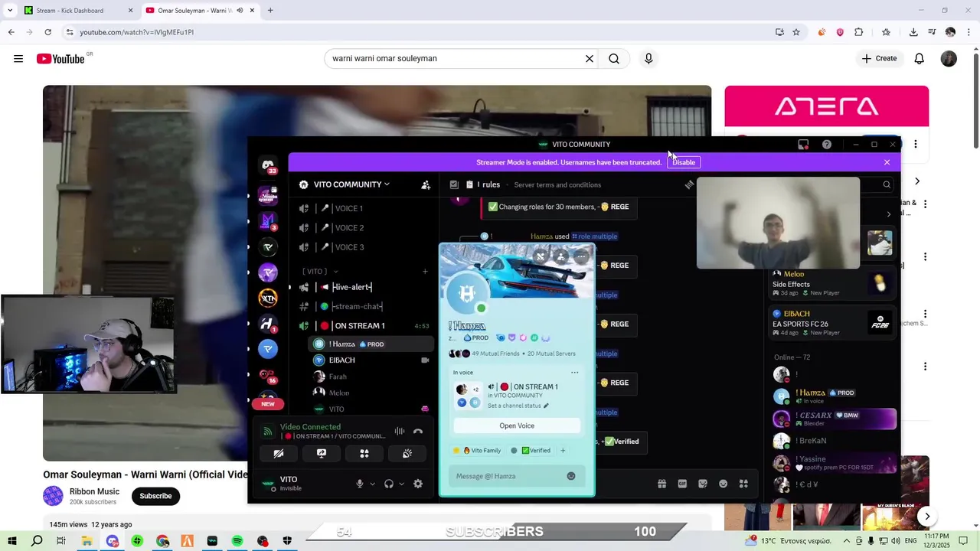Open soundboard icon in voice panel
Screen dimensions: 980x551
pos(407,453)
